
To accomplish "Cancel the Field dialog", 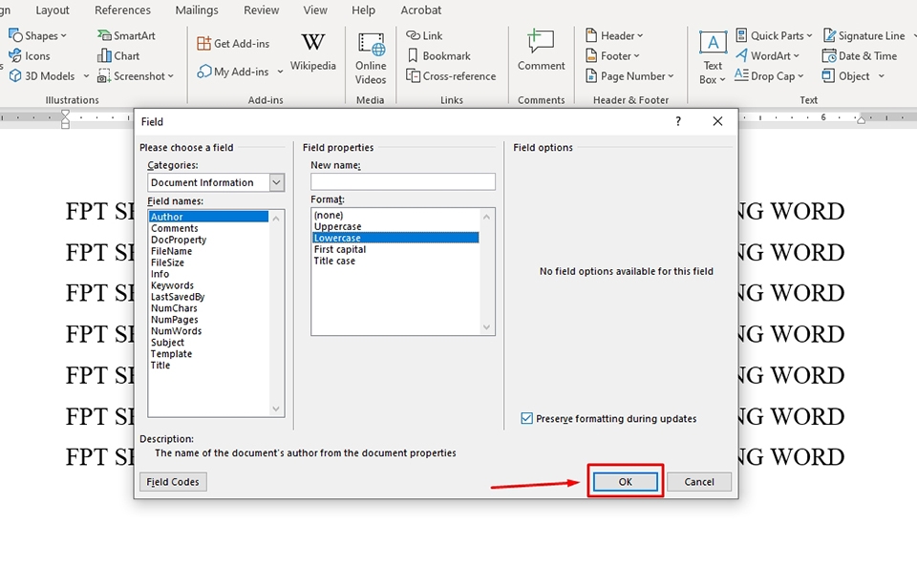I will tap(699, 482).
